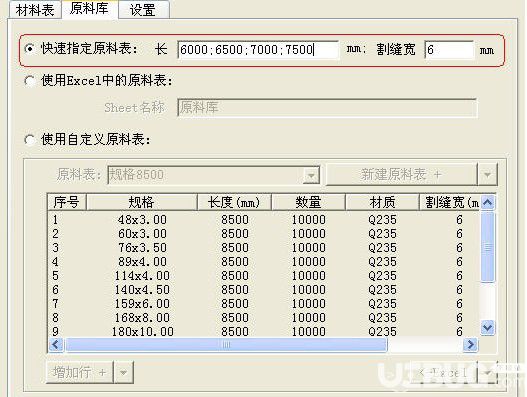Select row with spec 48x3.00

click(x=264, y=220)
